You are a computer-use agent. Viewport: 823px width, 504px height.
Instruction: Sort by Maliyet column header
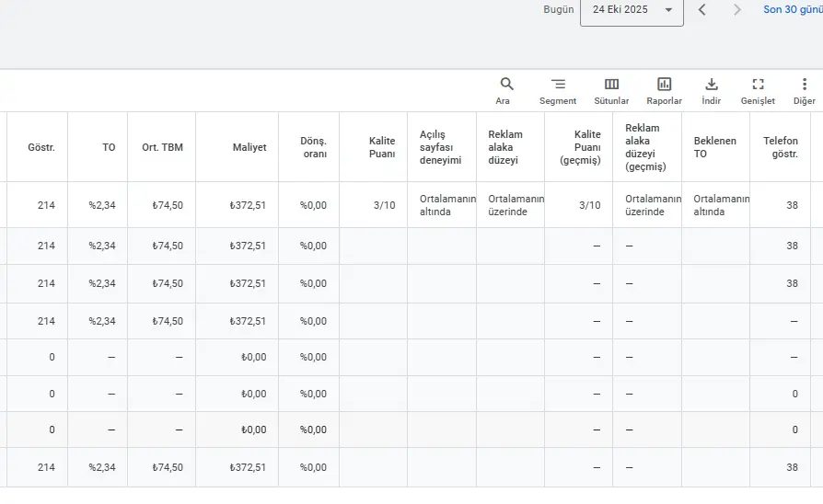[x=249, y=147]
